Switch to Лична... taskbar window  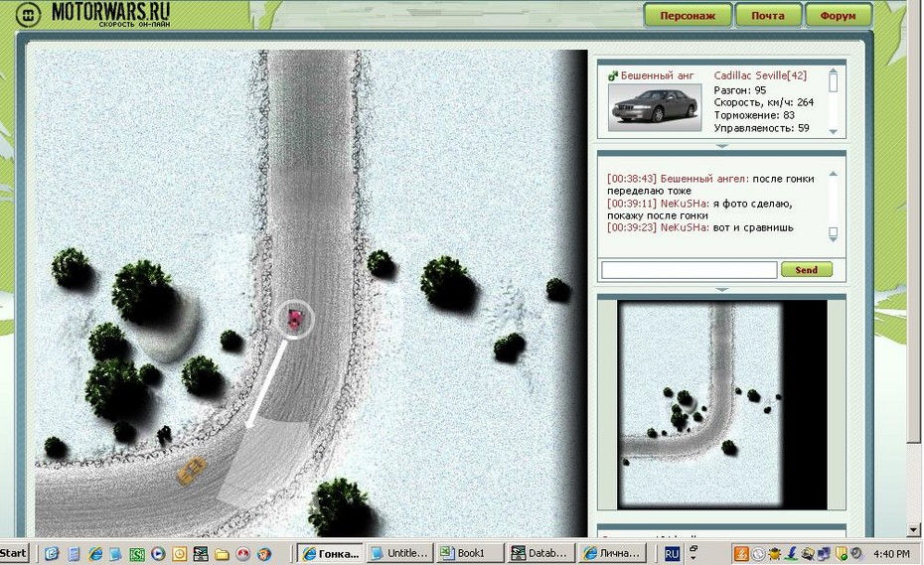pos(612,554)
